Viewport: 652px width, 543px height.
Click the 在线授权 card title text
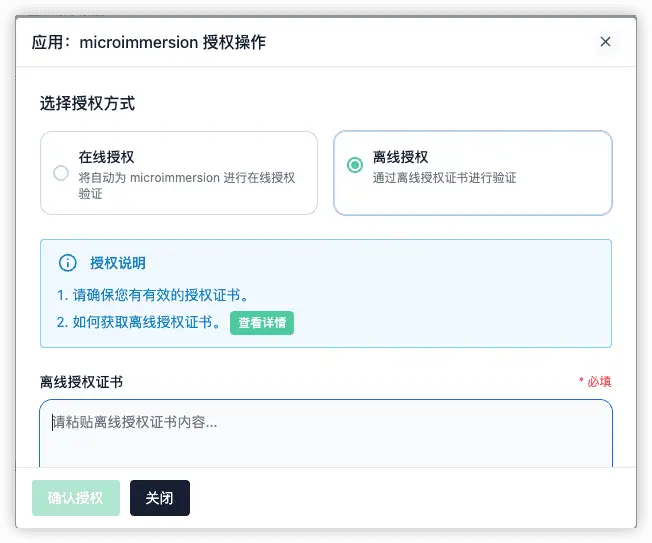click(x=106, y=157)
